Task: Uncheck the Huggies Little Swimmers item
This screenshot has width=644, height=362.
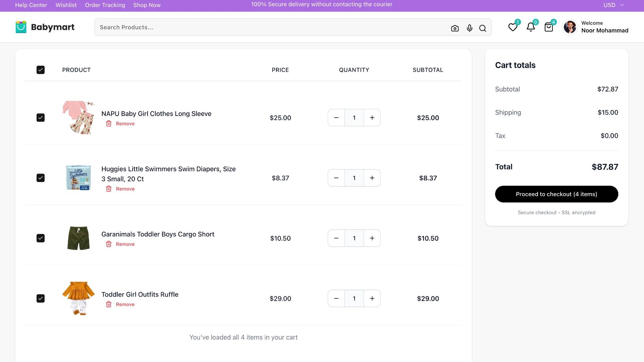Action: pyautogui.click(x=41, y=178)
